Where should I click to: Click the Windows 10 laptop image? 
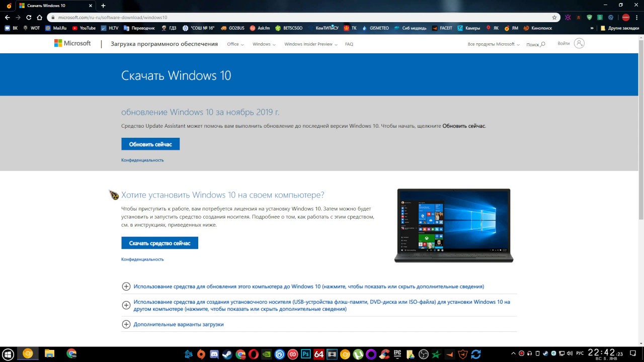point(454,225)
